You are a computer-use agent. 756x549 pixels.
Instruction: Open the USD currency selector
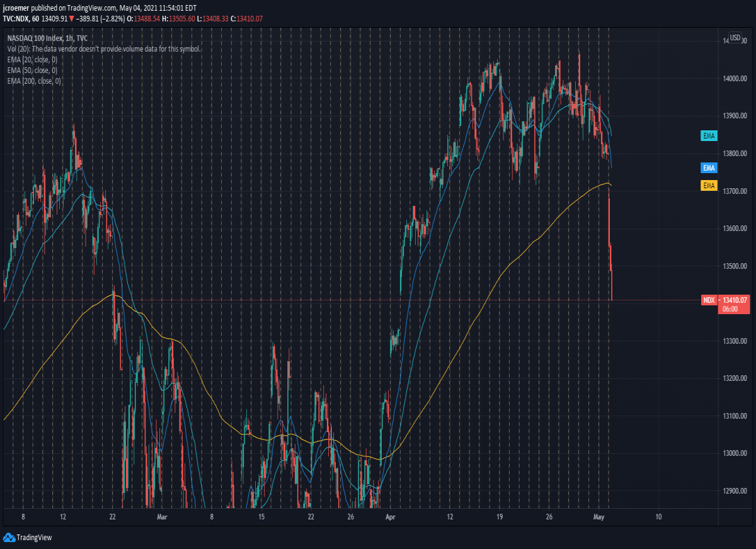tap(735, 37)
